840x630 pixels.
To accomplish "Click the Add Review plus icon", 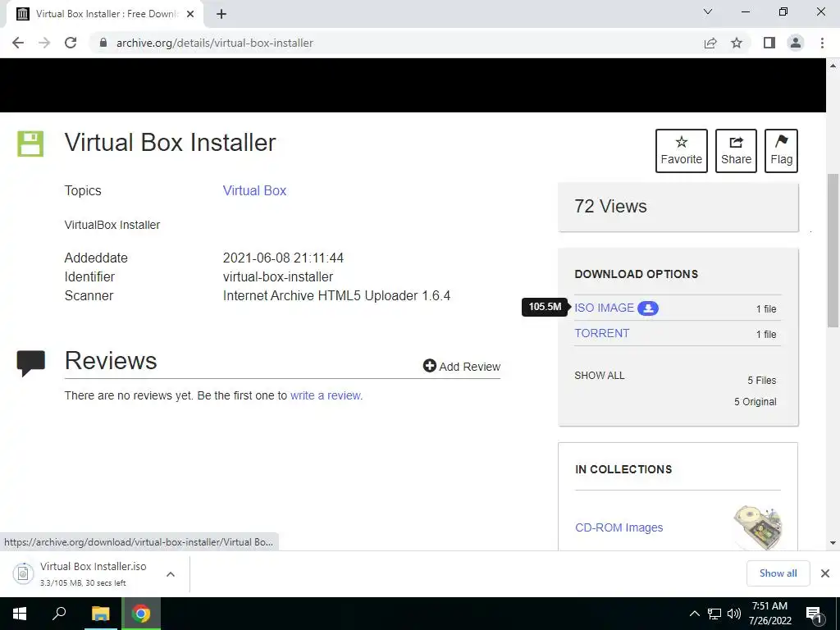I will point(429,366).
